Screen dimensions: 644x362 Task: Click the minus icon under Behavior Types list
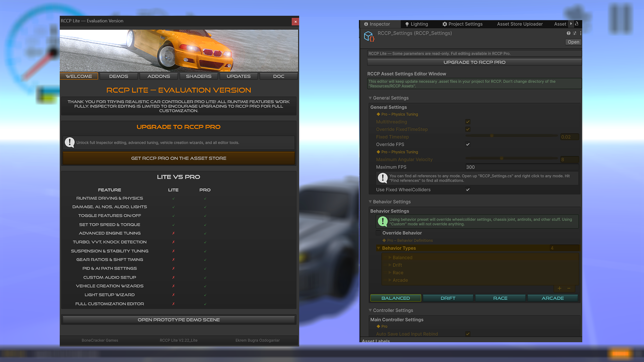(569, 289)
